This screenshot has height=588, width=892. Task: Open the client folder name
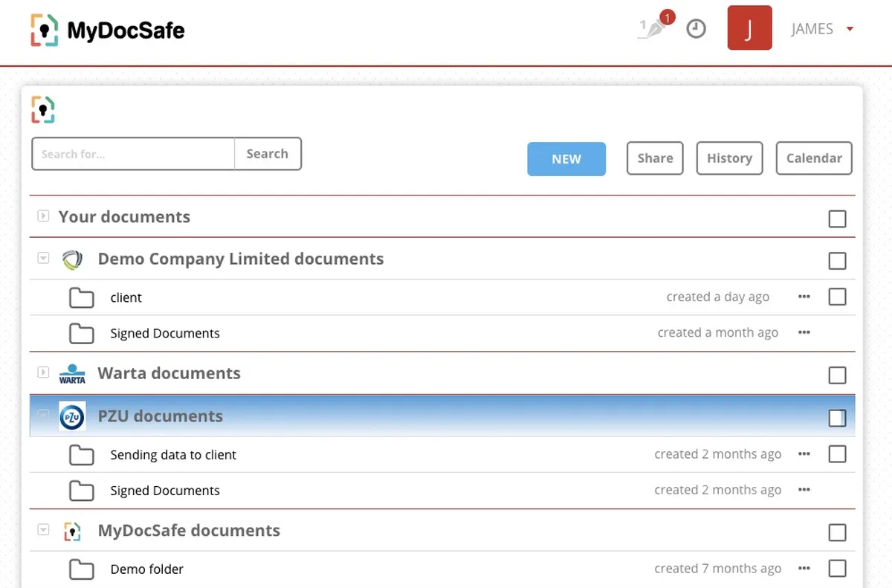click(126, 297)
